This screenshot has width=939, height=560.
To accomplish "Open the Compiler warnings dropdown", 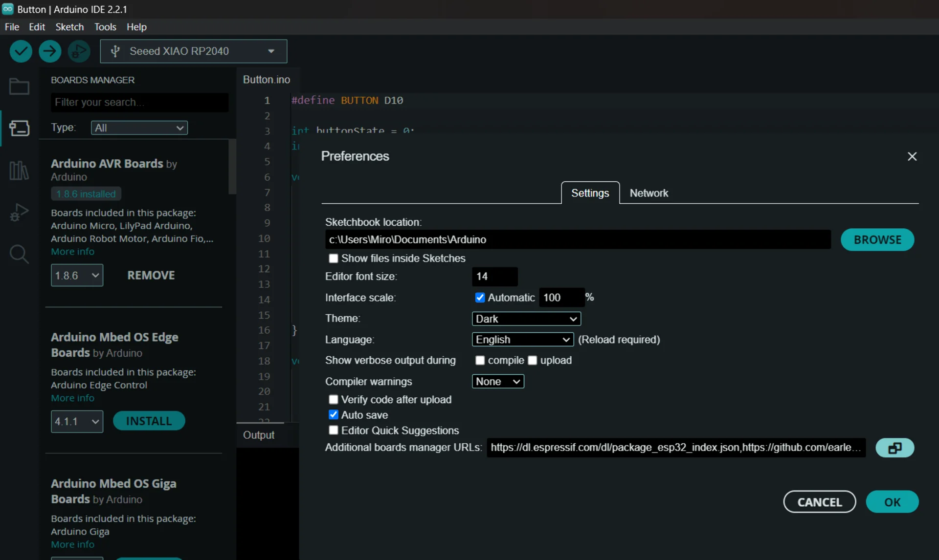I will point(498,382).
